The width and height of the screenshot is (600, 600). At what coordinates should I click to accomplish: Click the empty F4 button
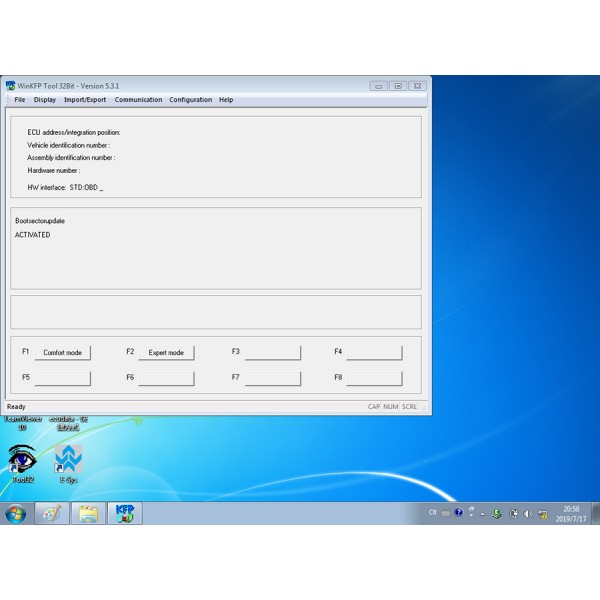(x=375, y=353)
